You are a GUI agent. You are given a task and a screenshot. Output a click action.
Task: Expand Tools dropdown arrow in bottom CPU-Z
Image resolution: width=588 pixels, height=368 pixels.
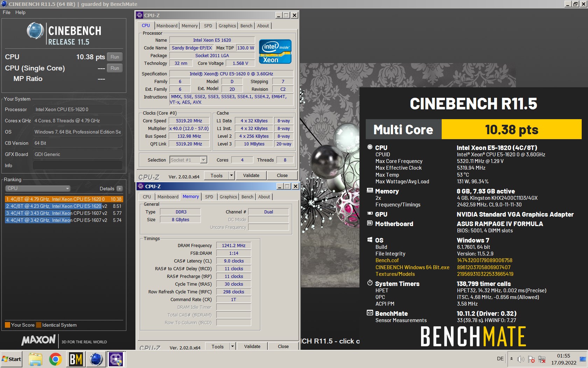tap(232, 346)
